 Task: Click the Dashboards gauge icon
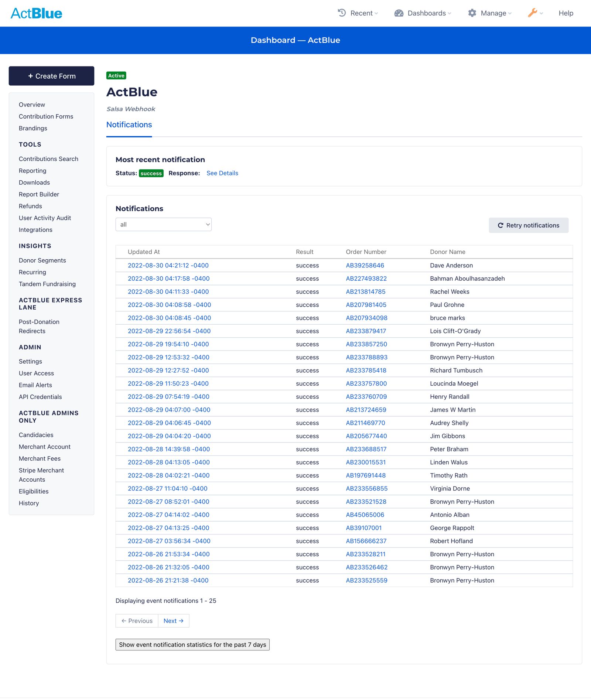point(399,13)
